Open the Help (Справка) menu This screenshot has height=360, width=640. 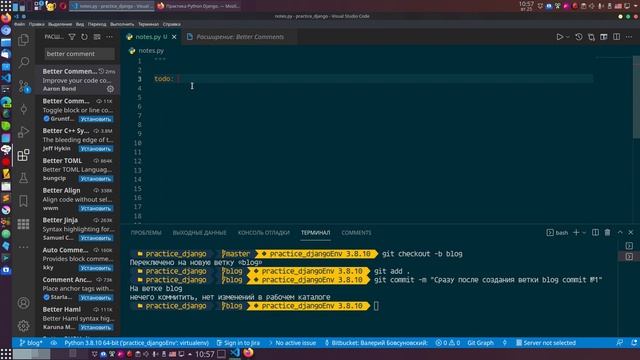click(171, 24)
